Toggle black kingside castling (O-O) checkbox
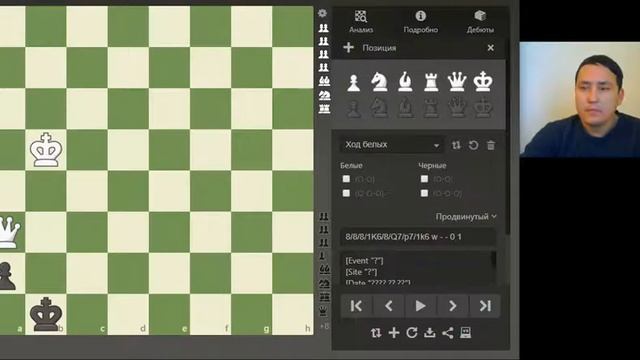The height and width of the screenshot is (360, 640). point(424,179)
